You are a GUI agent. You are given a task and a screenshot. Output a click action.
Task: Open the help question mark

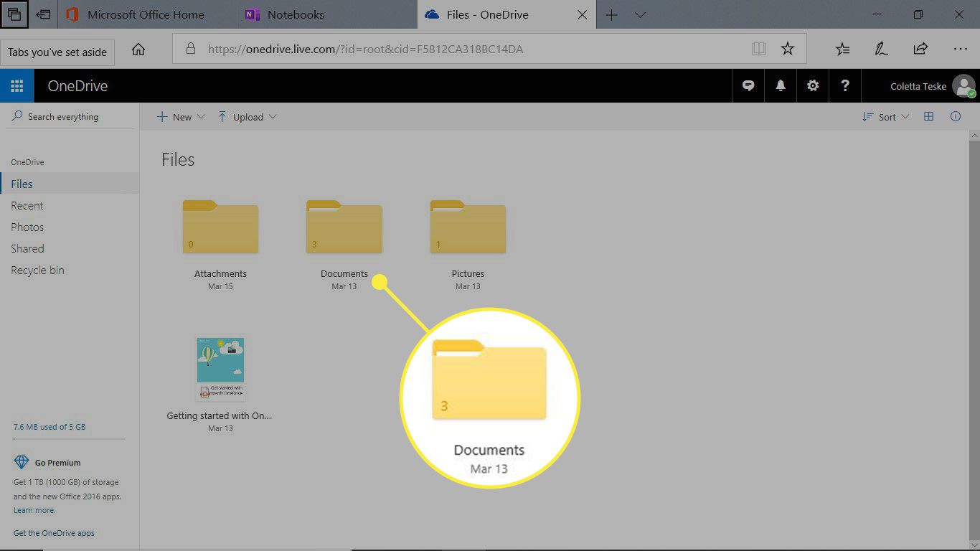click(x=845, y=86)
